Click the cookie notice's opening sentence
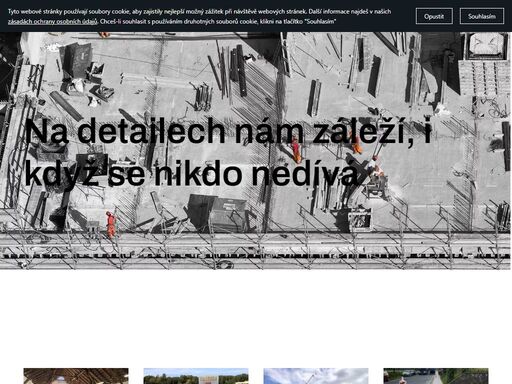The height and width of the screenshot is (384, 512). click(x=157, y=12)
